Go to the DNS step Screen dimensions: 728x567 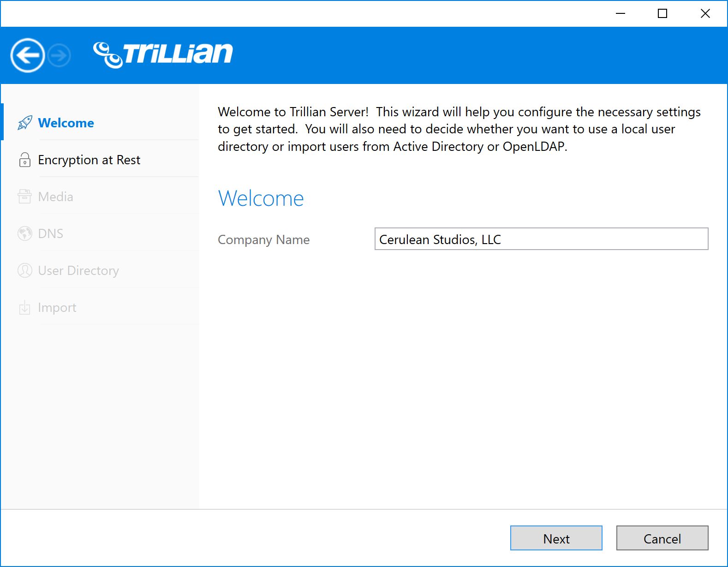101,233
